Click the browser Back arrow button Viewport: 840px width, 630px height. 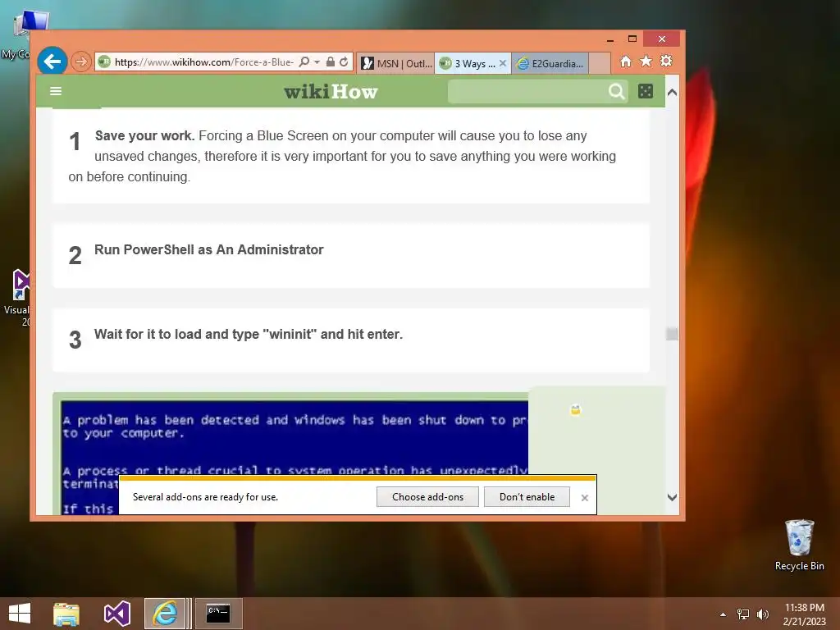pyautogui.click(x=52, y=62)
